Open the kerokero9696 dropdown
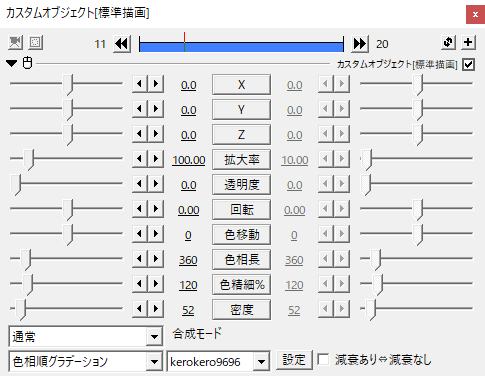The width and height of the screenshot is (485, 376). point(218,361)
